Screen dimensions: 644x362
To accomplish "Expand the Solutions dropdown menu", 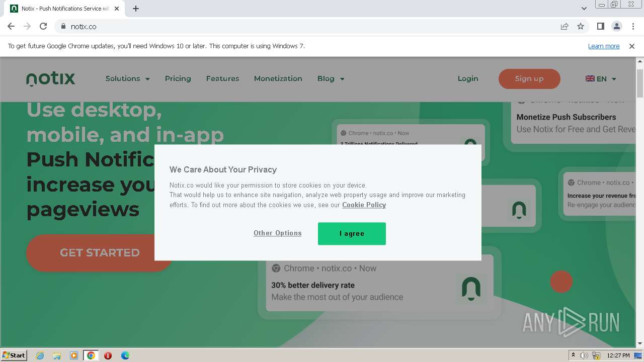I will (128, 78).
